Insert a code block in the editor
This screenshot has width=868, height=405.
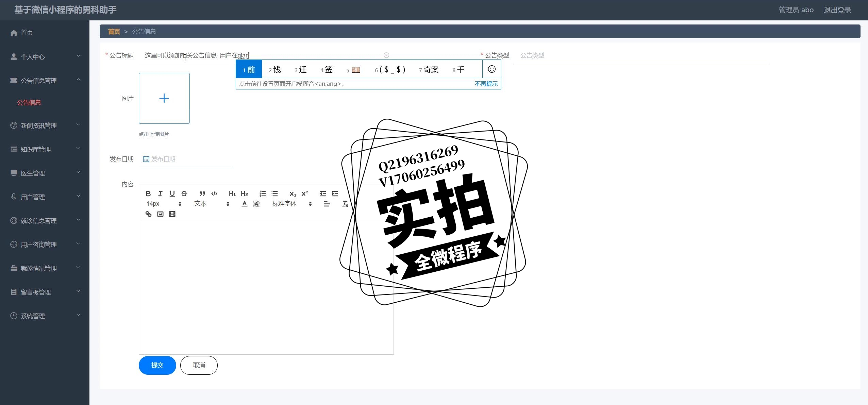[x=214, y=194]
